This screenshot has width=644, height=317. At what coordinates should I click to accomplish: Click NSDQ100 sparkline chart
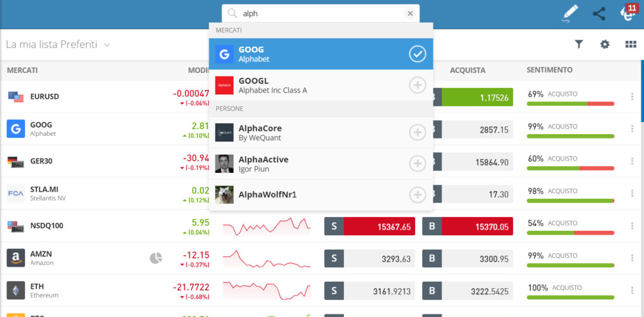click(x=267, y=226)
